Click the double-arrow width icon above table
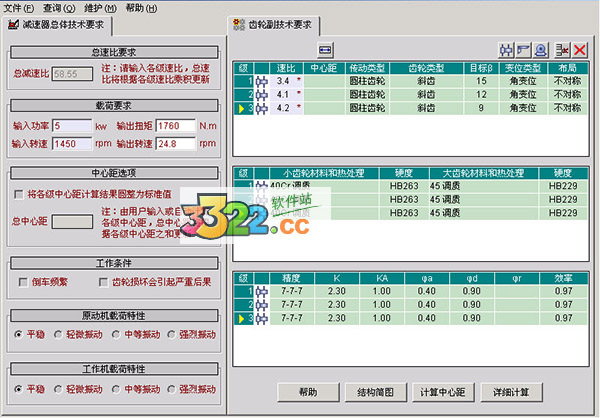 tap(325, 50)
